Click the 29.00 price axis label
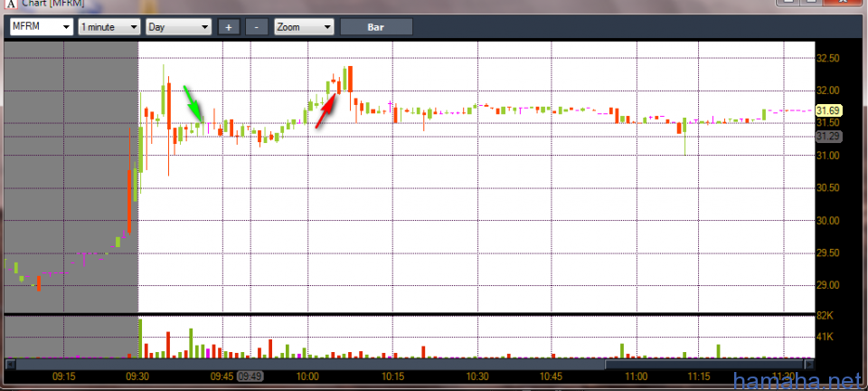 point(829,285)
